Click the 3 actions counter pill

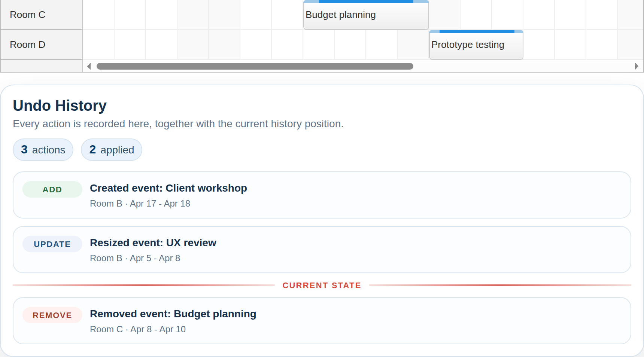coord(43,150)
